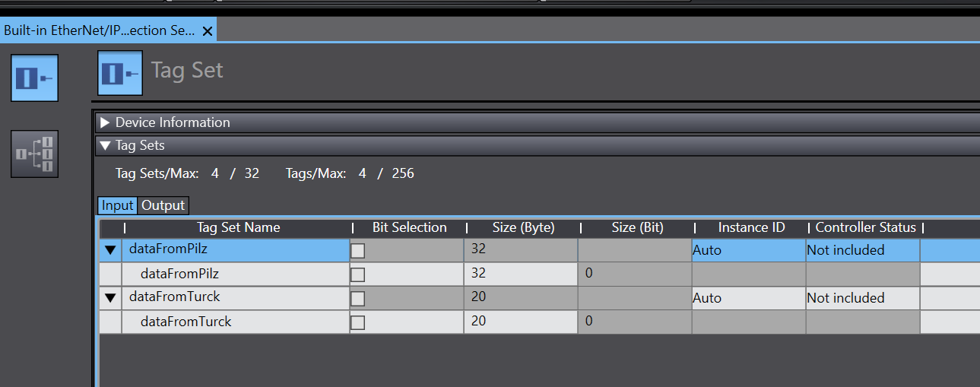Collapse the dataFromPilz tag set row

110,250
